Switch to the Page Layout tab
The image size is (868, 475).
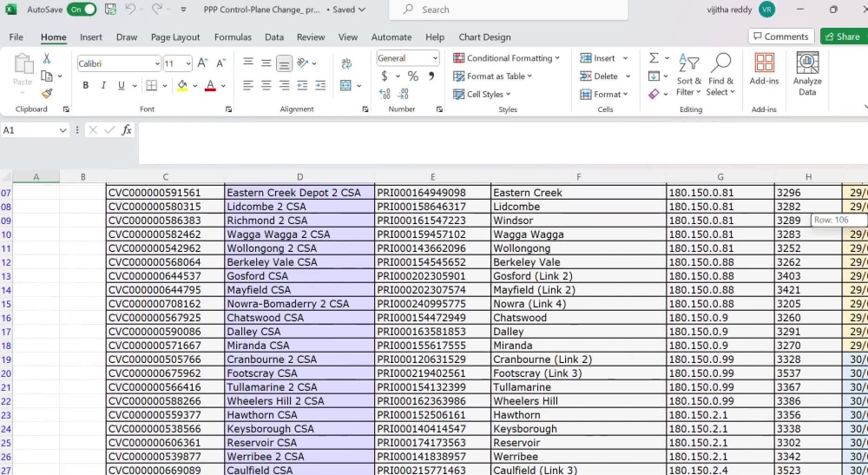click(x=175, y=37)
